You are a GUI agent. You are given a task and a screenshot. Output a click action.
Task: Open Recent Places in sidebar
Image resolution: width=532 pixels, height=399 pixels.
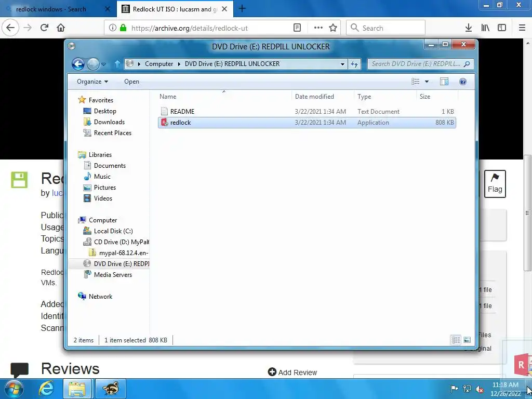[113, 132]
